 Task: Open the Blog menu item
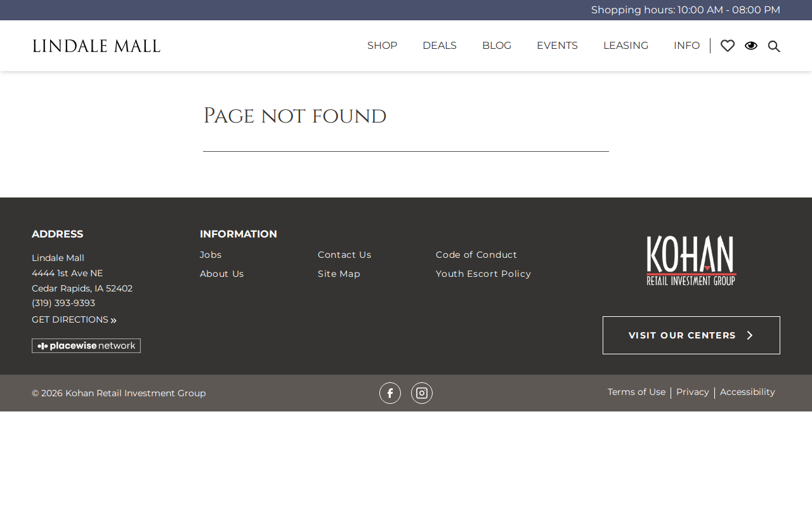tap(497, 46)
